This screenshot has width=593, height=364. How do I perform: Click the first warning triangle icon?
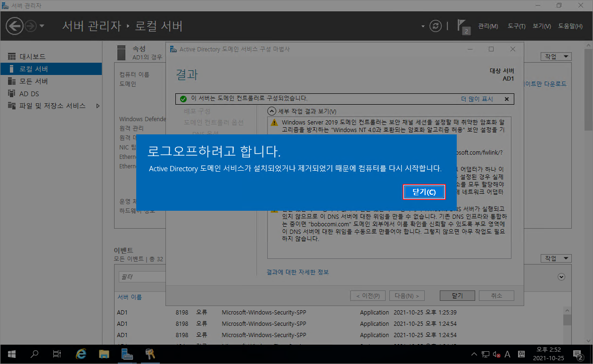pos(274,123)
